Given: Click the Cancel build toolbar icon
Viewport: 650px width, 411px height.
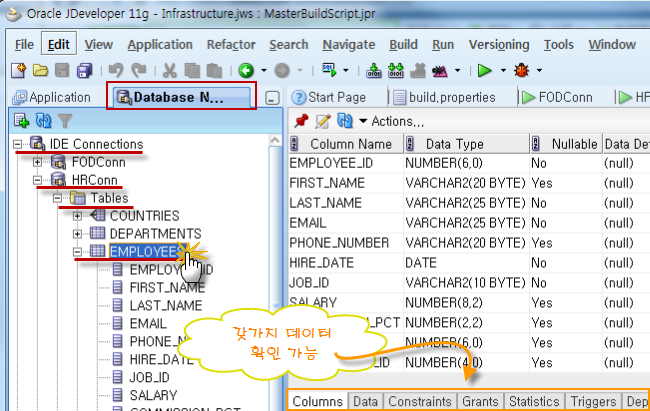Looking at the screenshot, I should pyautogui.click(x=418, y=71).
